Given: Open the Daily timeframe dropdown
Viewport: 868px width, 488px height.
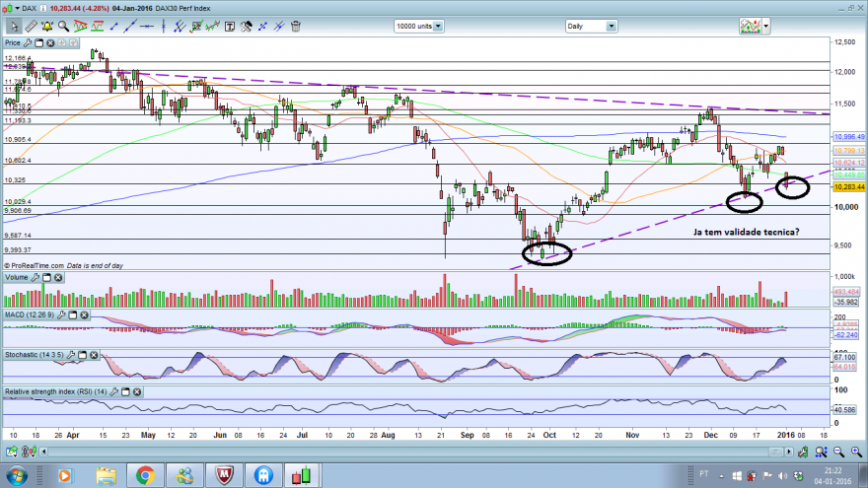Looking at the screenshot, I should (612, 26).
